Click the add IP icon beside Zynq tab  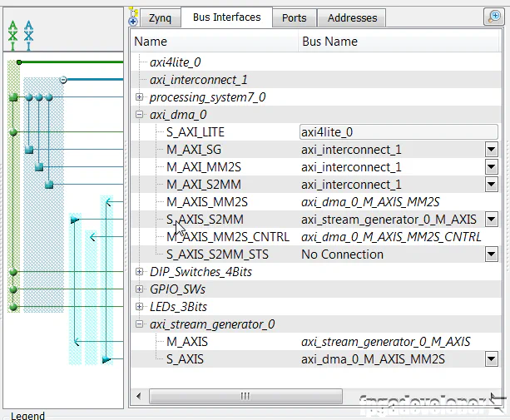point(134,17)
